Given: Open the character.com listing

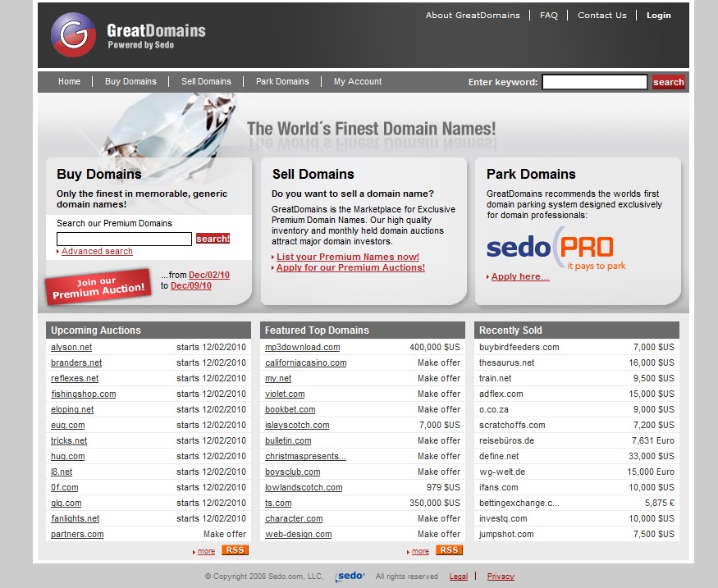Looking at the screenshot, I should (294, 518).
